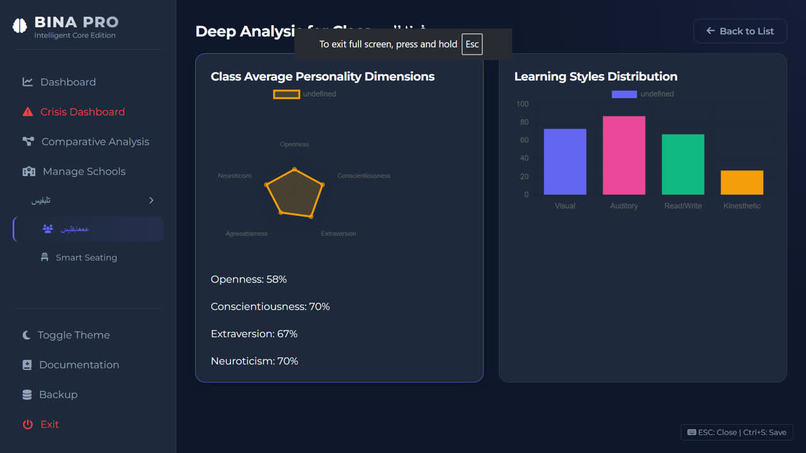806x453 pixels.
Task: Click 'Class Average Personality Dimensions' heading
Action: point(322,77)
